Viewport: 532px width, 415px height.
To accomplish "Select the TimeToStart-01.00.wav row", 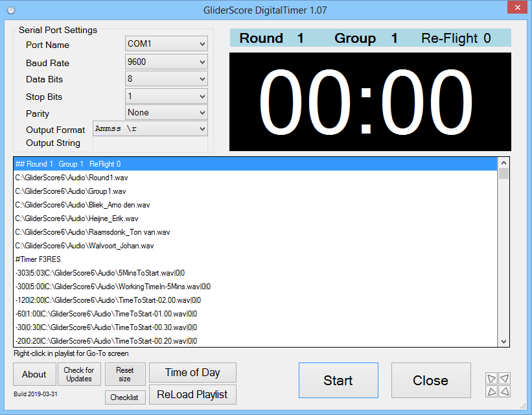I will tap(255, 313).
